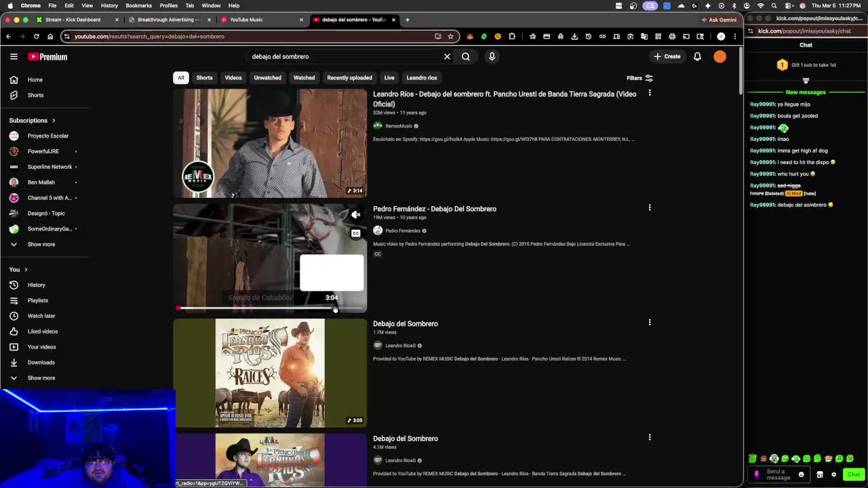Click the YouTube Premium logo
This screenshot has width=868, height=488.
pos(47,57)
